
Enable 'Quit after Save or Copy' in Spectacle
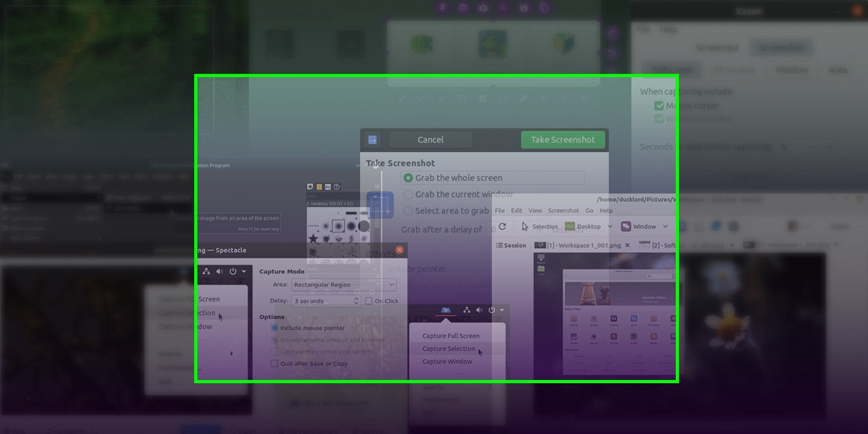click(274, 363)
